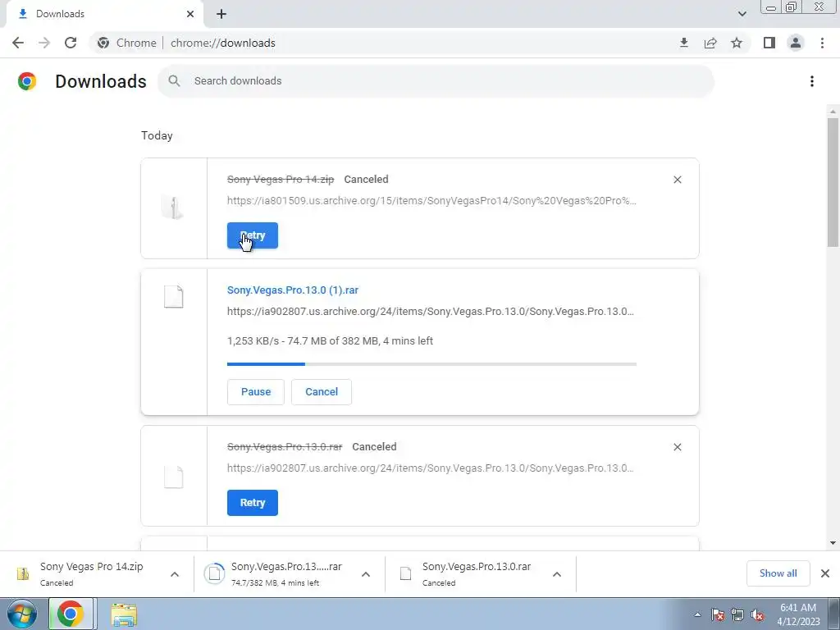Screen dimensions: 840x630
Task: Open the Windows Start menu
Action: click(22, 614)
